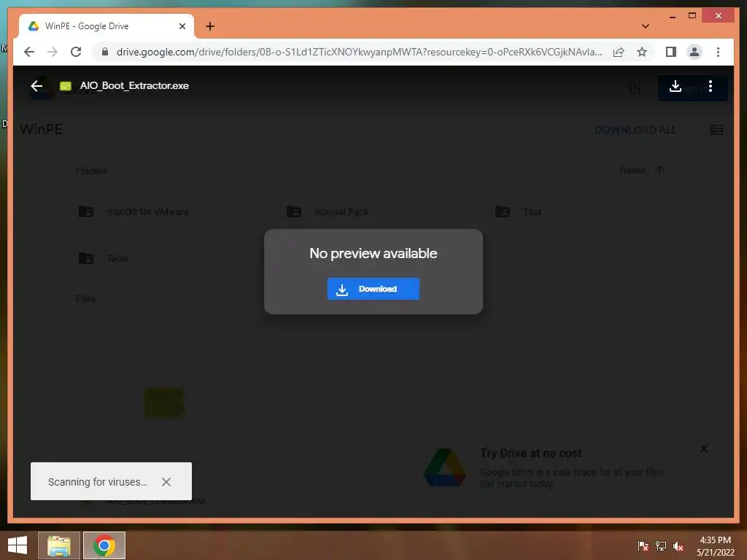Close the WinPE - Google Drive tab
The height and width of the screenshot is (560, 747).
(182, 26)
